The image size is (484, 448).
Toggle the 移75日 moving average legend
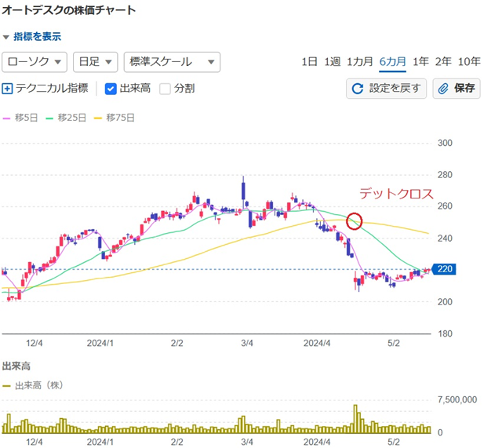[x=115, y=118]
